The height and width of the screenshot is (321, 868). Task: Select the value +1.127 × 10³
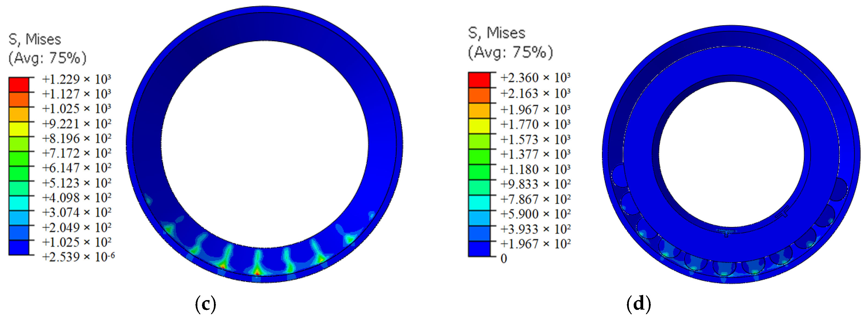click(76, 94)
